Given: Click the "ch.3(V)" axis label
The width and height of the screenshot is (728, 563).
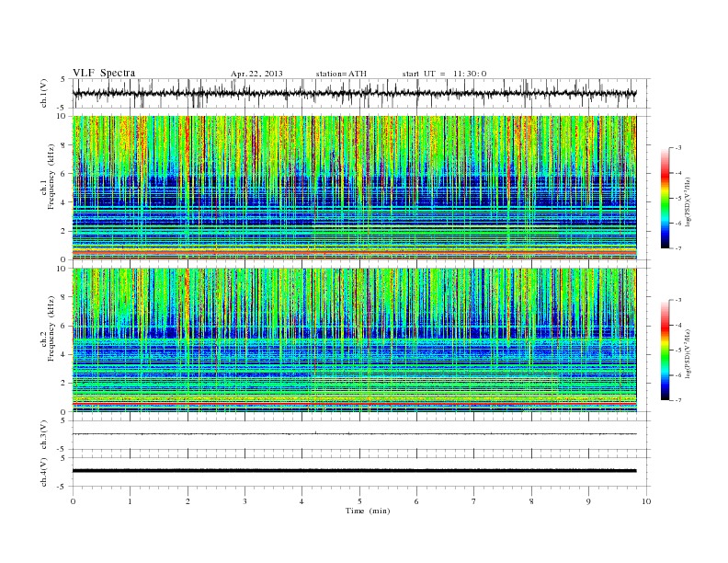Looking at the screenshot, I should (44, 435).
